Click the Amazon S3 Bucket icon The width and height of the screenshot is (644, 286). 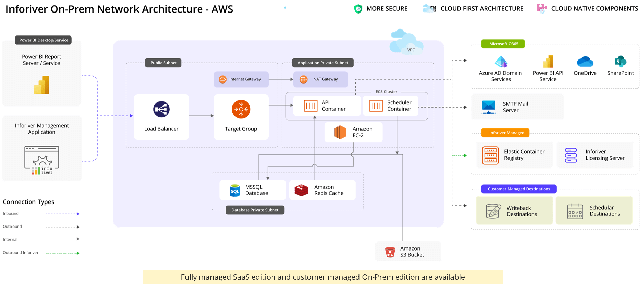coord(390,252)
